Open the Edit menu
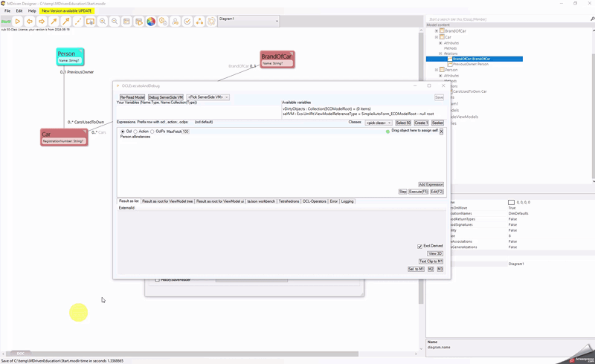 click(19, 11)
